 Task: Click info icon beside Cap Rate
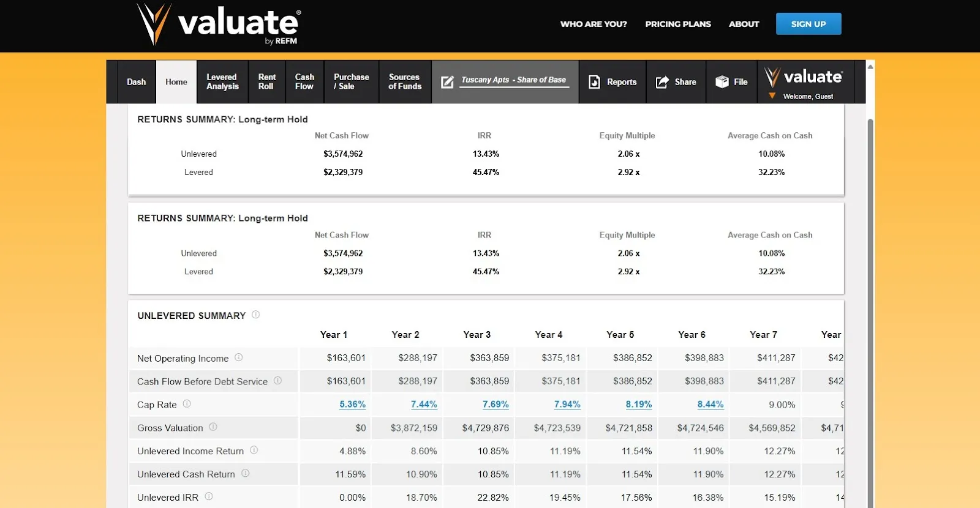(187, 404)
